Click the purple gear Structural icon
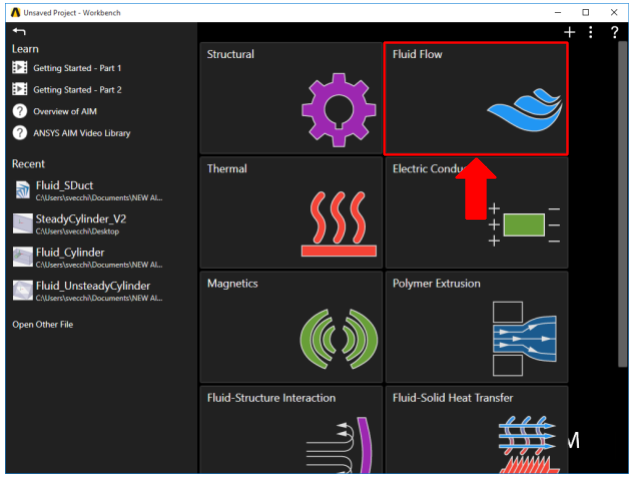 [x=339, y=109]
